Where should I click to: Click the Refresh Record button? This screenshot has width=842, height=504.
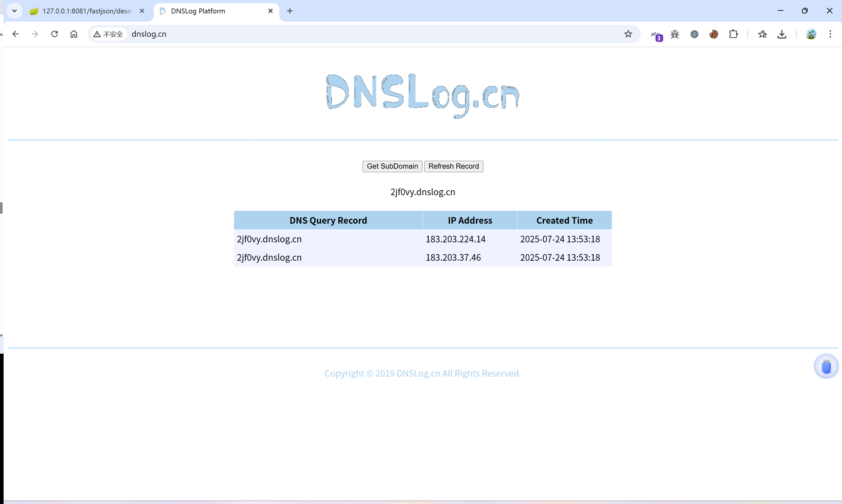coord(454,166)
